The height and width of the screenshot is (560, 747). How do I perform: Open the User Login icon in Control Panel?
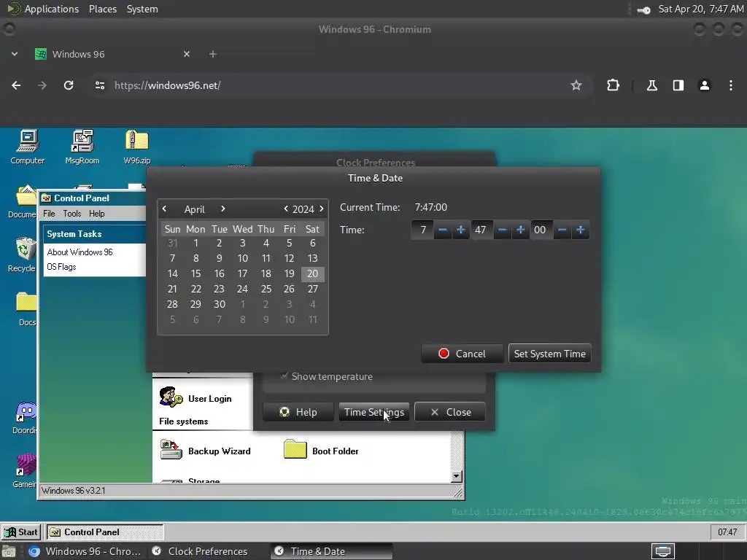(x=196, y=398)
